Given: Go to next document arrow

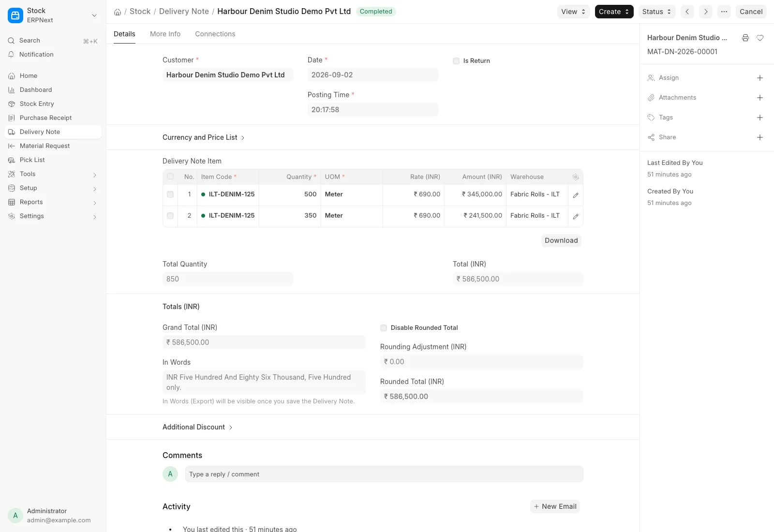Looking at the screenshot, I should click(706, 12).
